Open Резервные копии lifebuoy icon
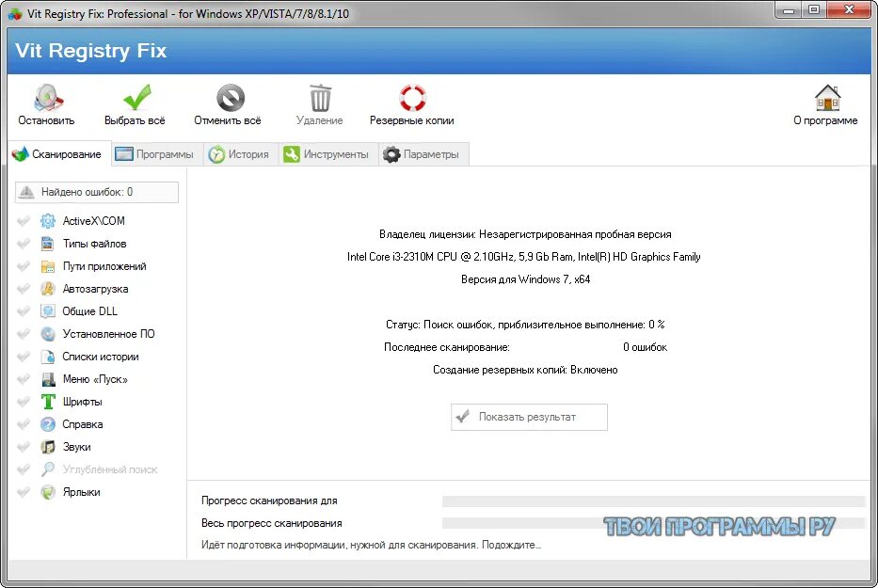Viewport: 878px width, 588px height. 413,98
